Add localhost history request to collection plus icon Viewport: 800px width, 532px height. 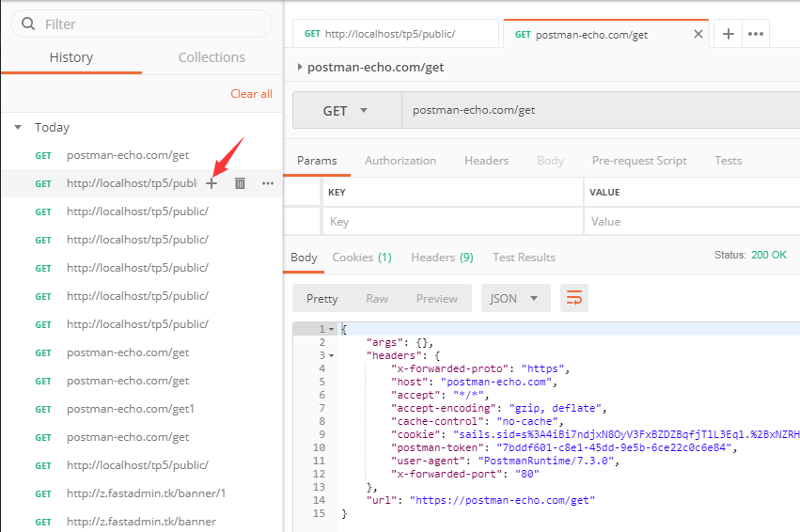pyautogui.click(x=212, y=183)
